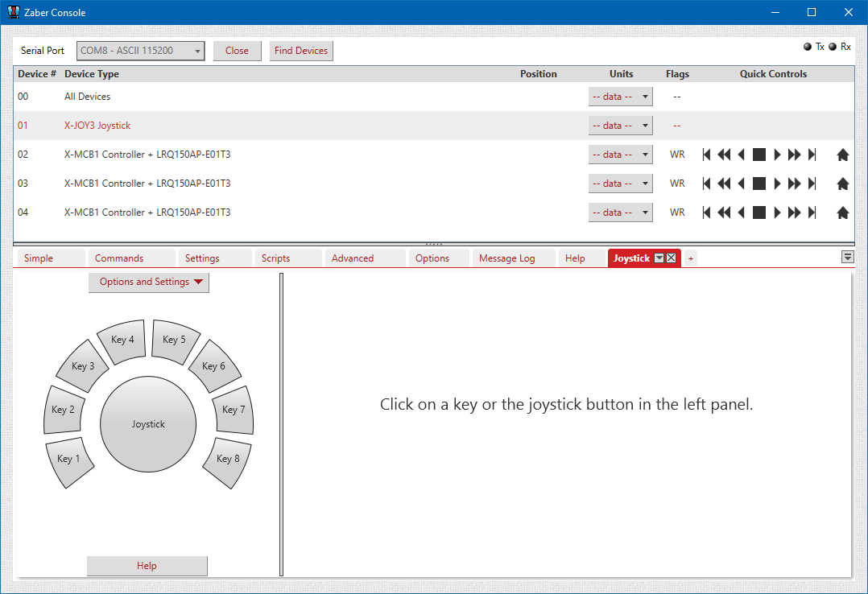
Task: Select device 02 X-MCB1 Controller row
Action: pos(433,155)
